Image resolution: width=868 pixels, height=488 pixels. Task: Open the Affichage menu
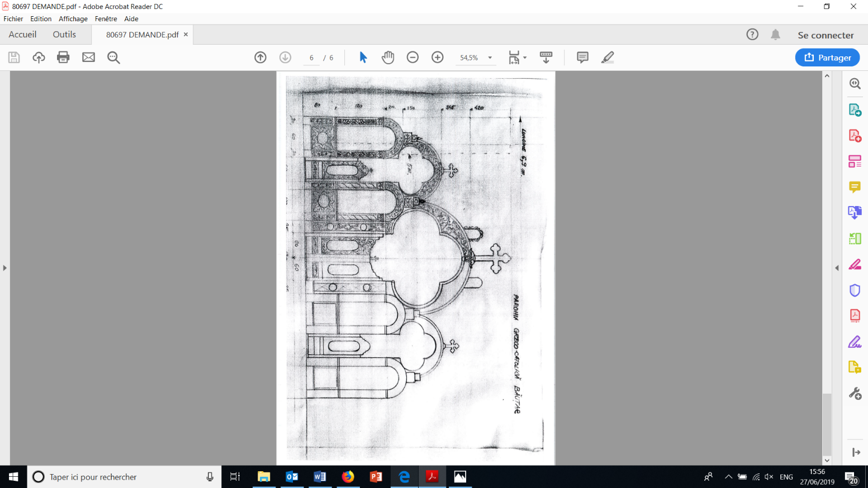(73, 19)
